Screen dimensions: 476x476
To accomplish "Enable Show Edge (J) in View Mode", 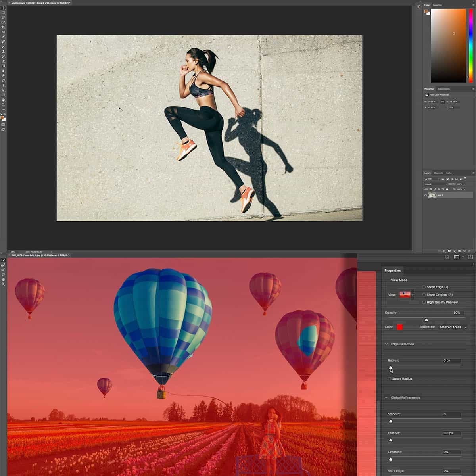I will tap(424, 287).
